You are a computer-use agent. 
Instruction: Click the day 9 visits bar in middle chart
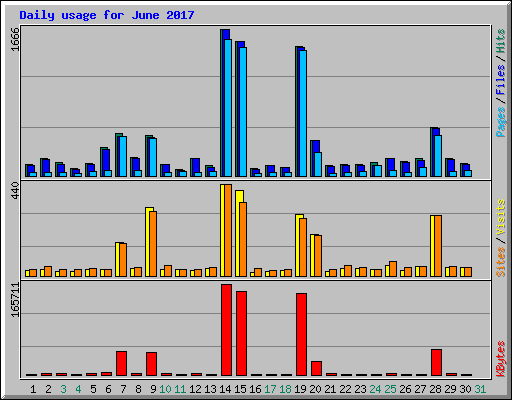148,242
